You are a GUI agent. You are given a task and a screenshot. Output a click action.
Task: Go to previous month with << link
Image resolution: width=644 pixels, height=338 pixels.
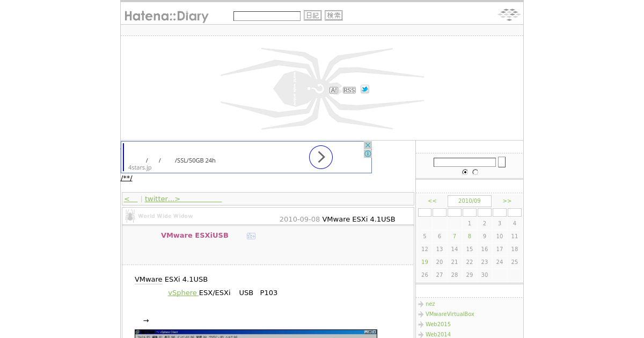pyautogui.click(x=432, y=201)
